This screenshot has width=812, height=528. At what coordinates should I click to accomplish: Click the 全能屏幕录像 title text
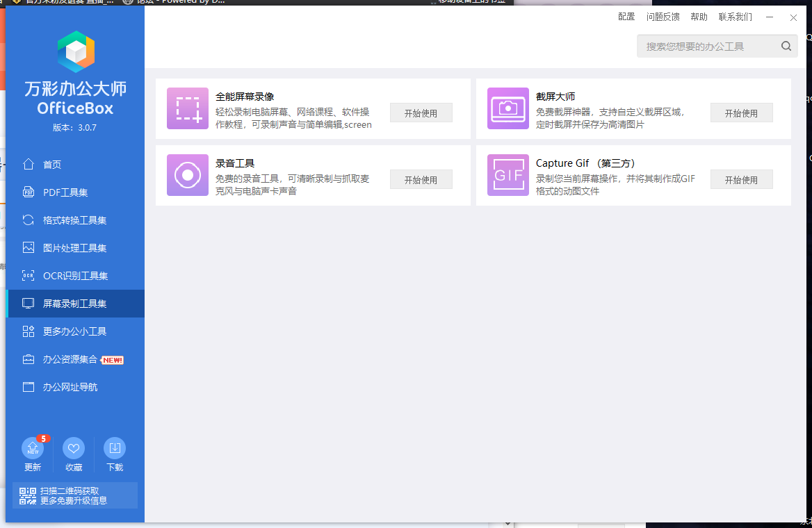pos(245,97)
